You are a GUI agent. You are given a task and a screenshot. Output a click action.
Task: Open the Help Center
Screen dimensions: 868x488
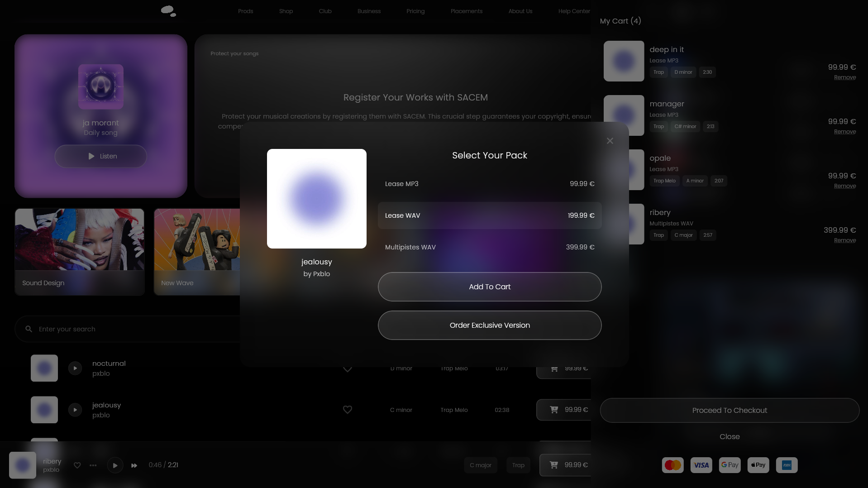click(x=574, y=11)
